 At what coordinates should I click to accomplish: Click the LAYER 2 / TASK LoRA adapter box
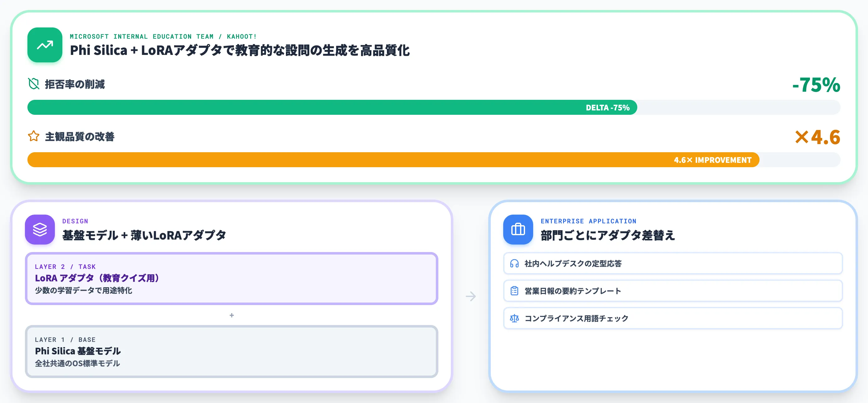coord(231,278)
